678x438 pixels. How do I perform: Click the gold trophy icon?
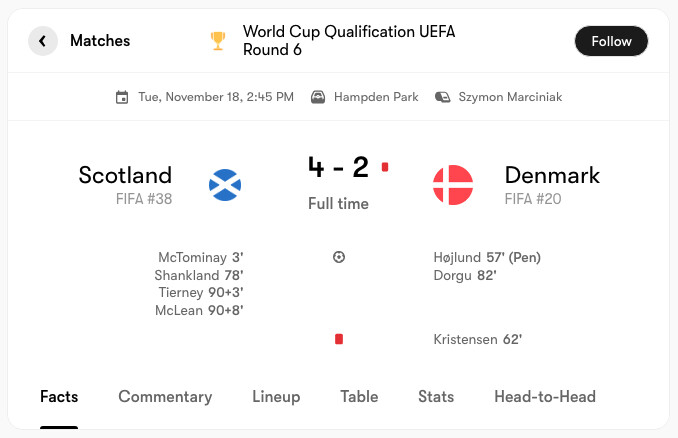pos(218,41)
